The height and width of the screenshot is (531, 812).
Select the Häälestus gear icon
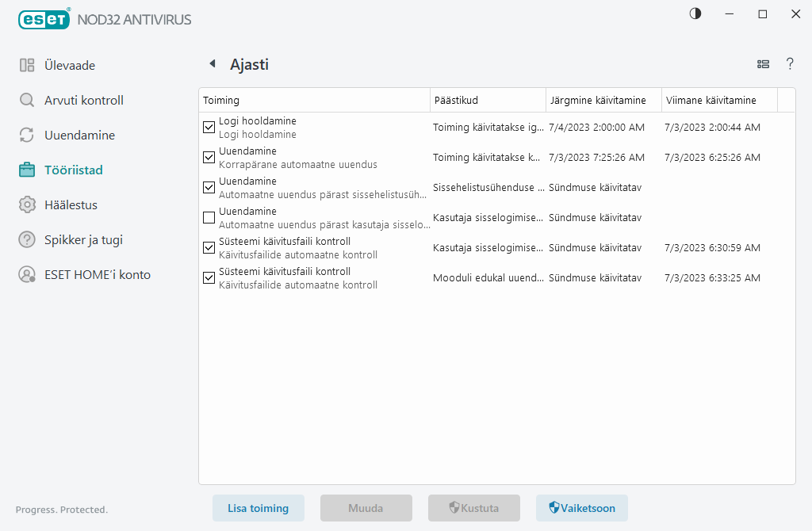click(27, 205)
